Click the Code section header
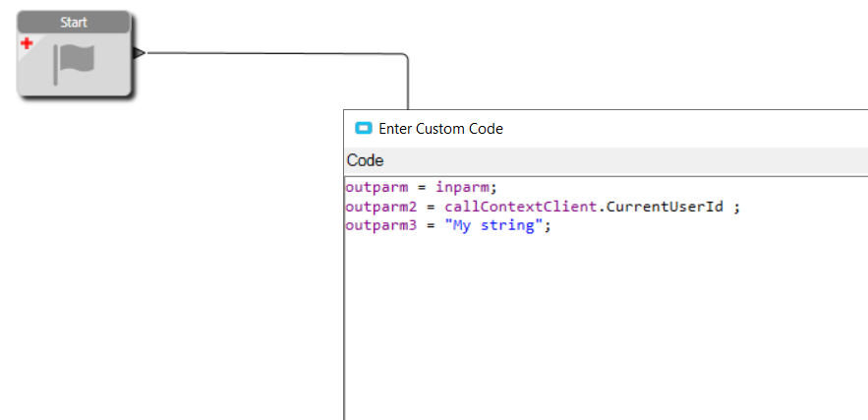 (x=607, y=161)
